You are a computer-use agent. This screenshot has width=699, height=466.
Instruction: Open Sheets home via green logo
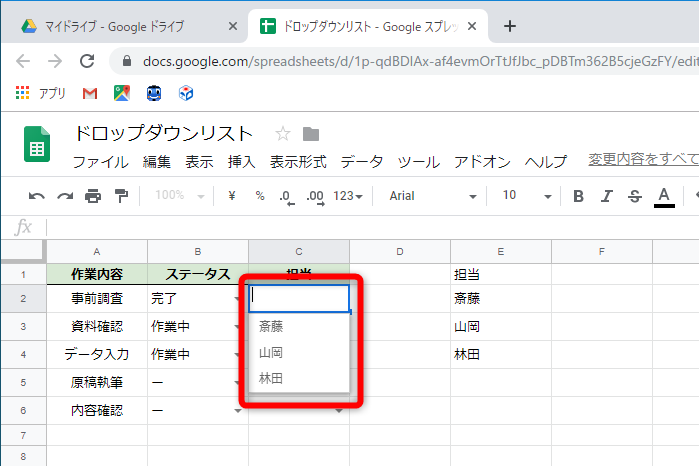(37, 144)
